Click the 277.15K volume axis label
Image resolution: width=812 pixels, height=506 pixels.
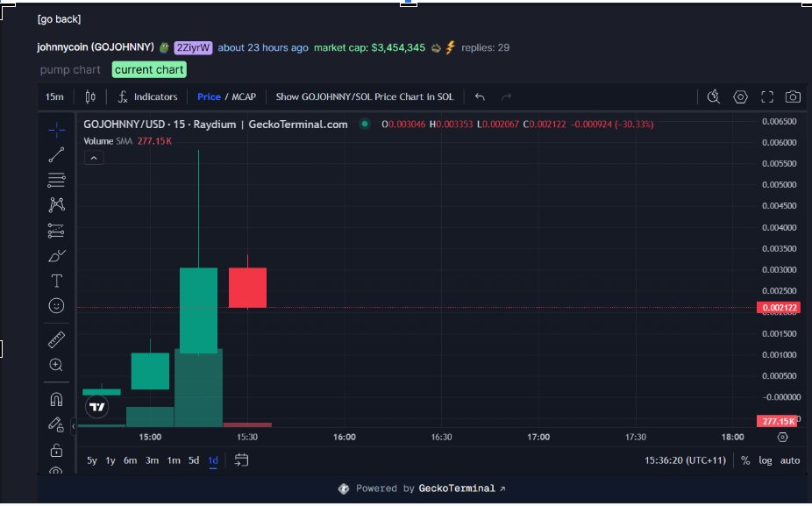point(777,421)
